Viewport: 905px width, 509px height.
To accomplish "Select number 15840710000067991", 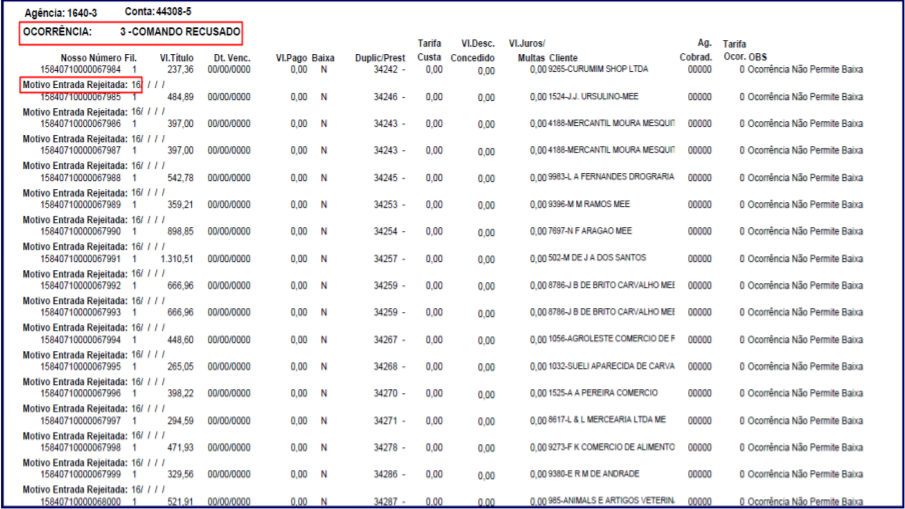I will pos(81,259).
